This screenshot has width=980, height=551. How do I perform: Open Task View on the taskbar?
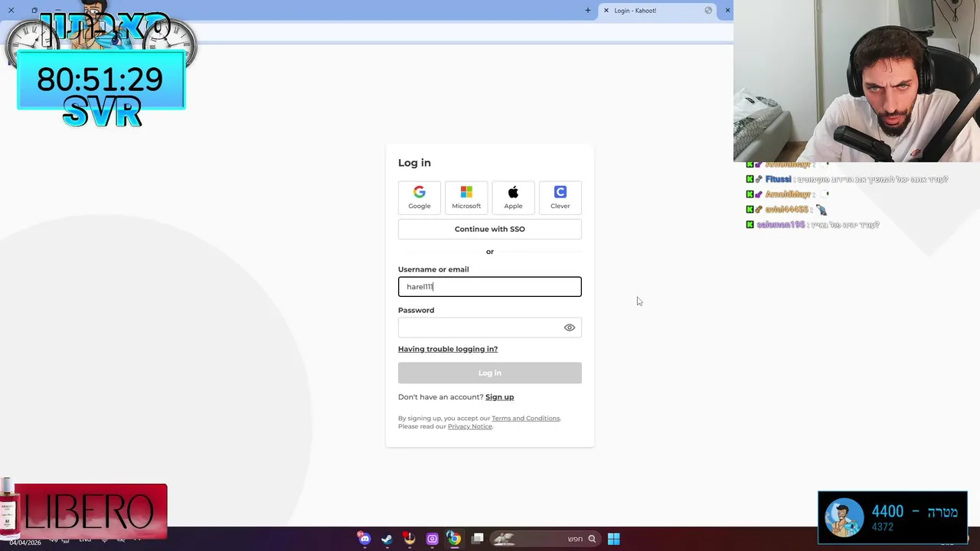pyautogui.click(x=478, y=539)
